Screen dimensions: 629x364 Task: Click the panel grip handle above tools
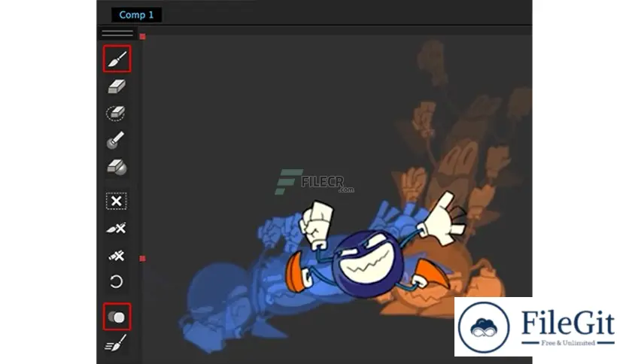point(117,33)
